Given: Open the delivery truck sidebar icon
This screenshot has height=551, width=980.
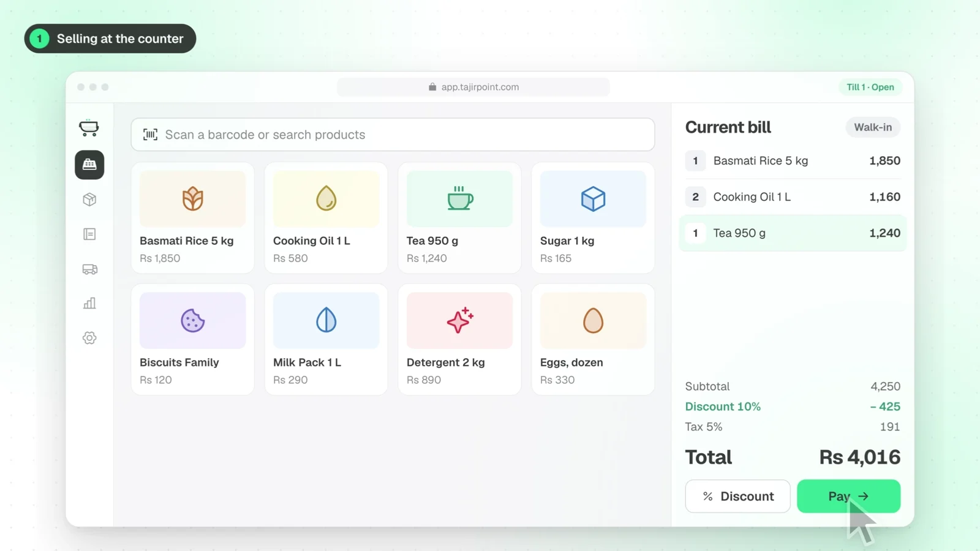Looking at the screenshot, I should tap(89, 269).
